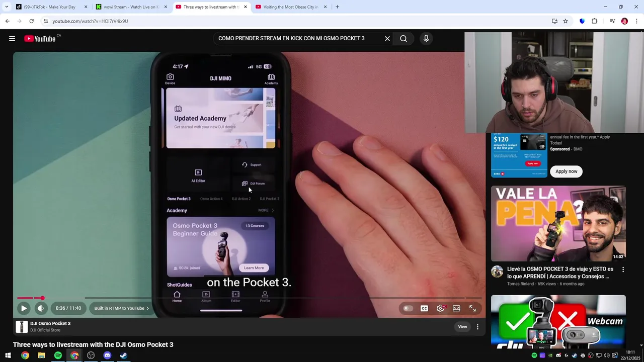Open the BMO $120 ad image
The width and height of the screenshot is (644, 362).
(x=519, y=155)
